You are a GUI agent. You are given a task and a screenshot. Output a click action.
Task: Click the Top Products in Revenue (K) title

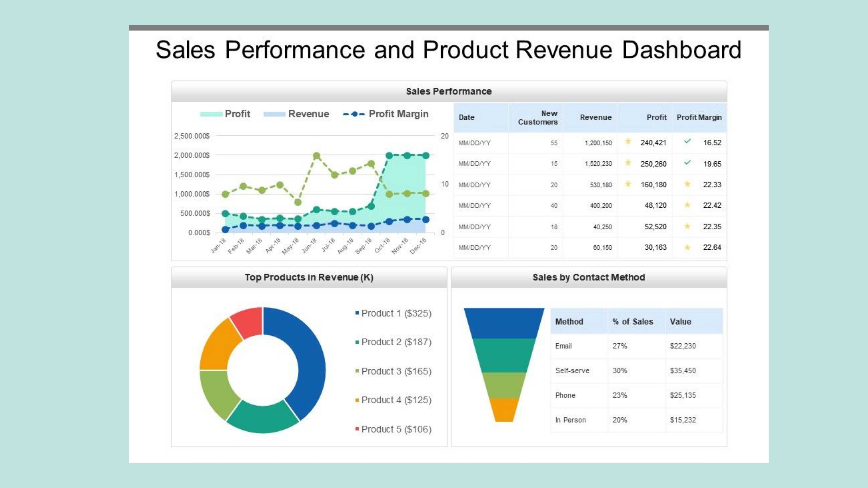(x=309, y=277)
